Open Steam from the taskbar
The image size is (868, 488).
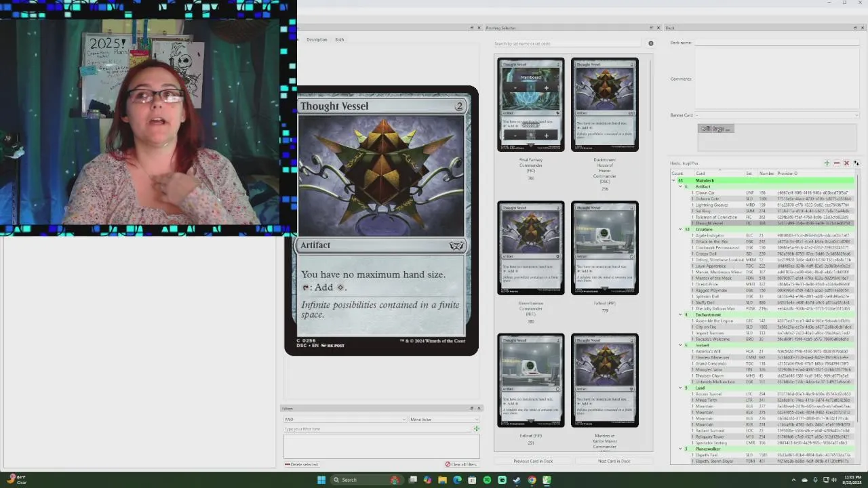(x=517, y=480)
